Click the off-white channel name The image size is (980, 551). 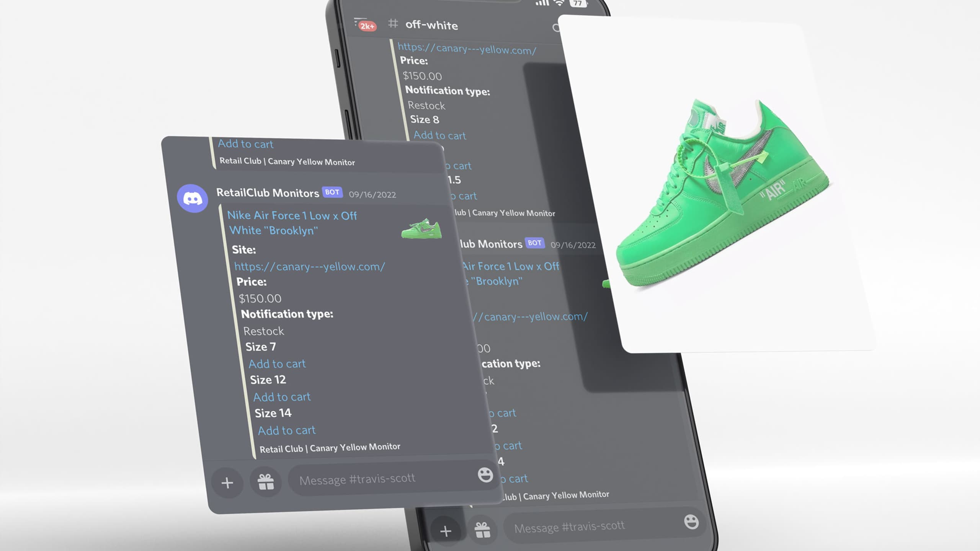click(431, 25)
